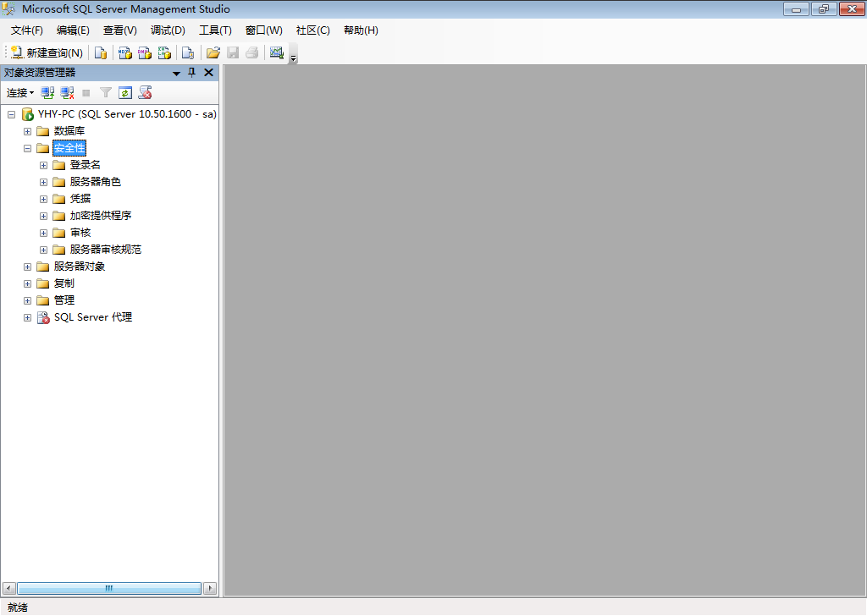Select the SQL Server 代理 tree item
This screenshot has height=616, width=867.
(x=93, y=317)
